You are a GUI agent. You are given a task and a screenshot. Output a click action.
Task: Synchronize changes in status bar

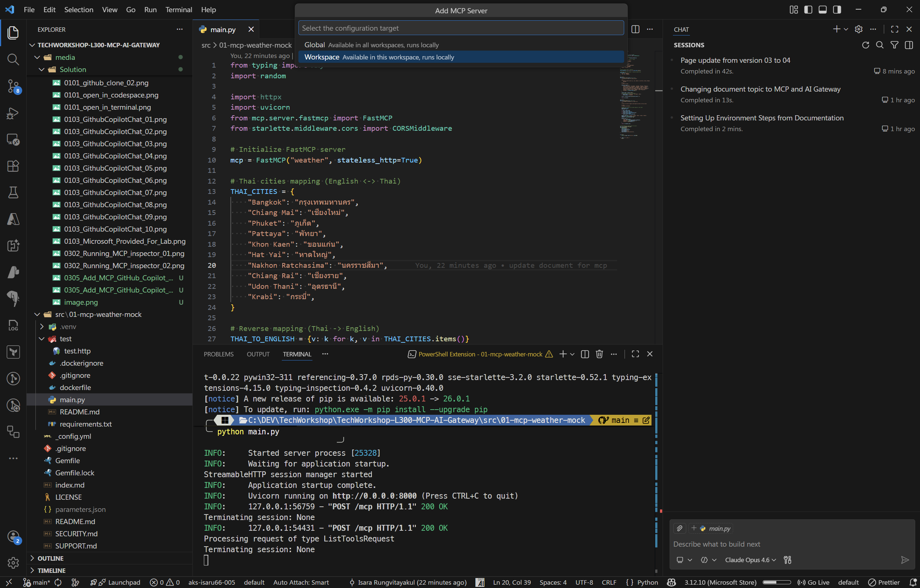[x=58, y=582]
